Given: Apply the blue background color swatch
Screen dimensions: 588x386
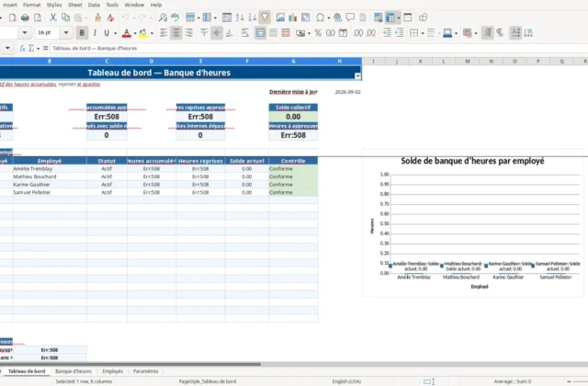Looking at the screenshot, I should (x=447, y=33).
